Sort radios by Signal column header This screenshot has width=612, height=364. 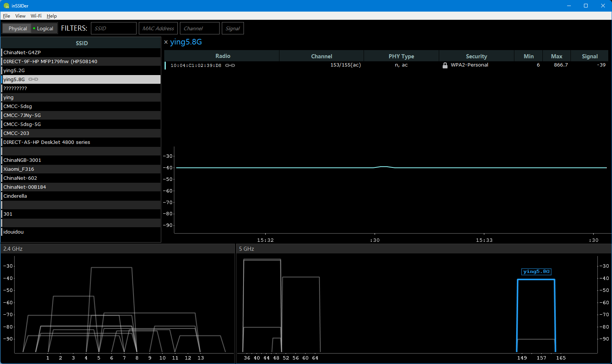589,56
